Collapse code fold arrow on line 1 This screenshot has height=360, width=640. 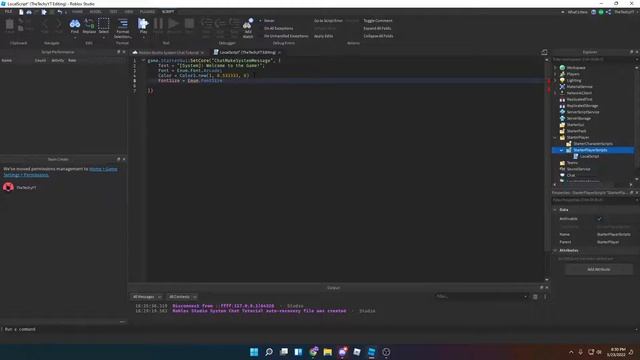(143, 60)
